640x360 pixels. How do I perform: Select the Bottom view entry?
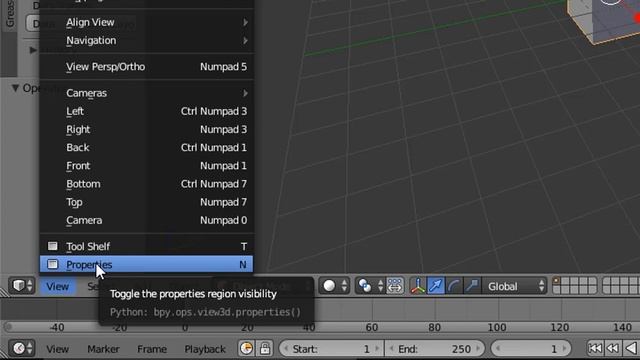coord(146,184)
